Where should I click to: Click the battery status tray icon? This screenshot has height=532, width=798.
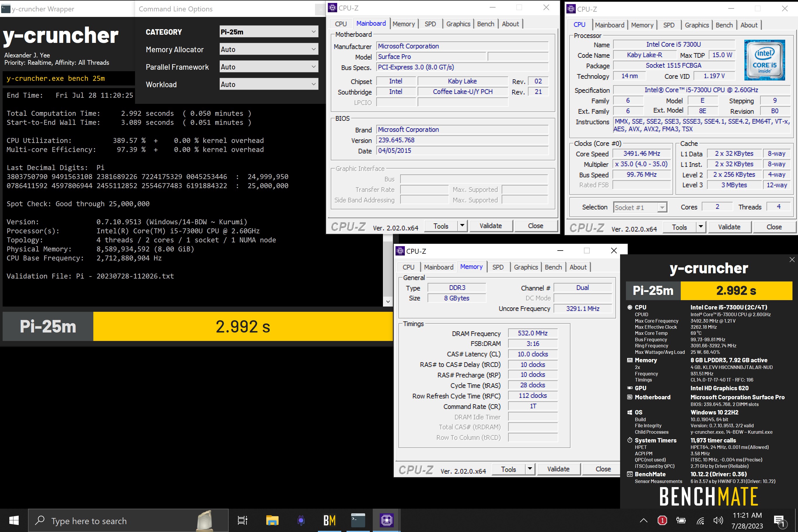point(681,520)
